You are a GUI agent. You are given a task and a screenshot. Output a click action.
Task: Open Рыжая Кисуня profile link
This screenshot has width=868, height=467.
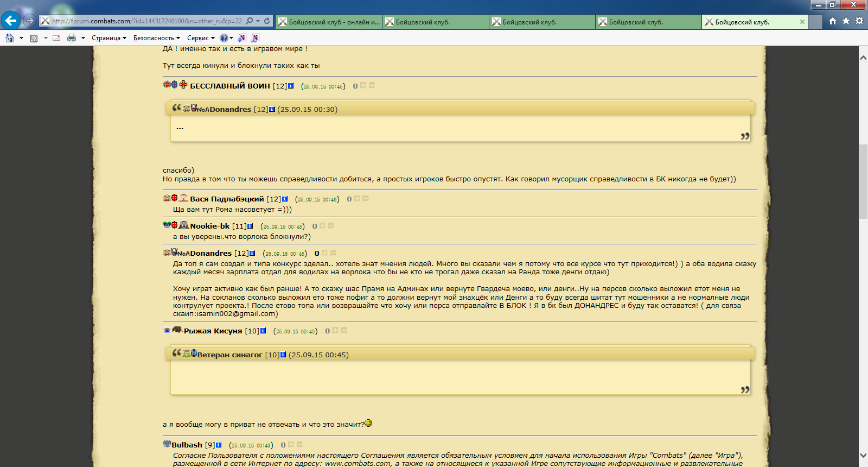click(213, 331)
